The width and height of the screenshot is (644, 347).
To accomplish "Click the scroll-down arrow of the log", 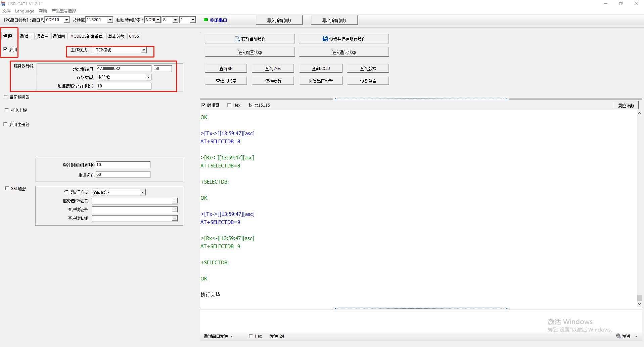I will 639,304.
